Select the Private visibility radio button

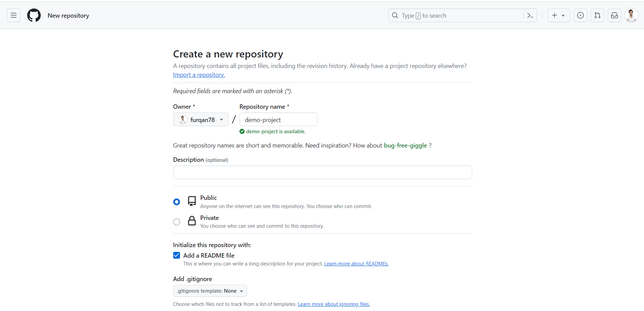coord(177,222)
